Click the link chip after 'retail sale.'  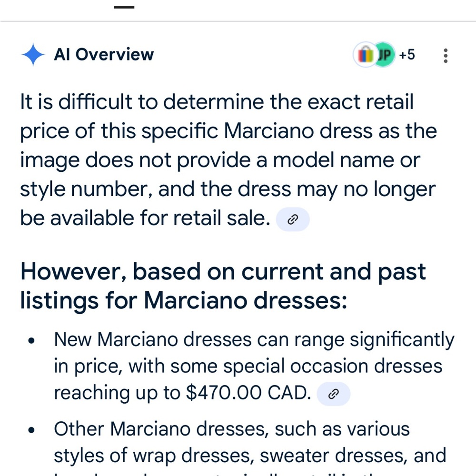[293, 219]
